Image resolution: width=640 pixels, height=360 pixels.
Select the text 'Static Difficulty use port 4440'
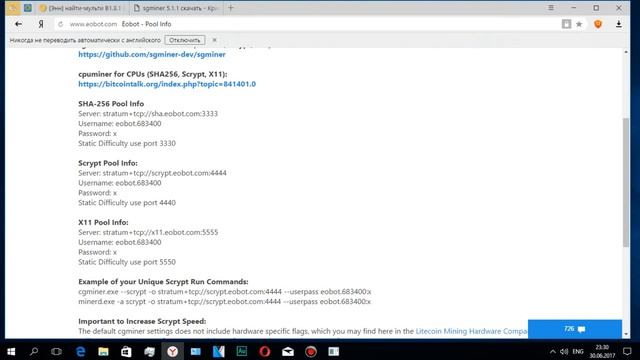(x=127, y=202)
